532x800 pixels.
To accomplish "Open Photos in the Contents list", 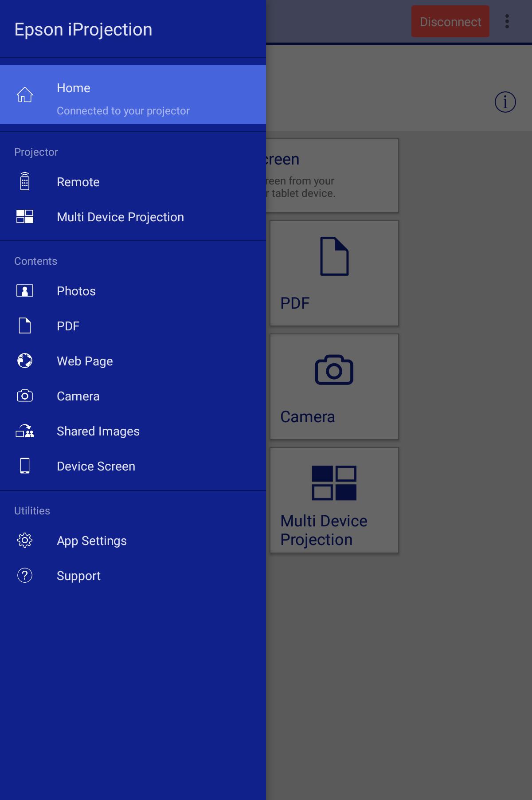I will [x=133, y=291].
